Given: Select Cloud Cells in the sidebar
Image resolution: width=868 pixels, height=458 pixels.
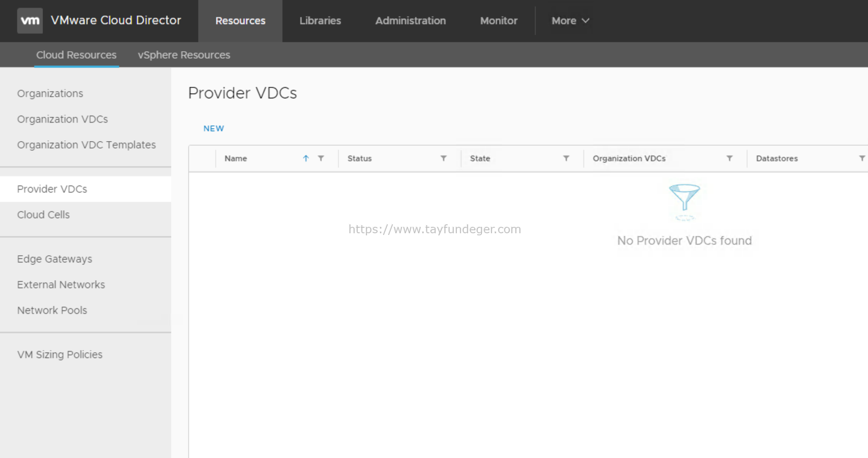Looking at the screenshot, I should click(43, 215).
